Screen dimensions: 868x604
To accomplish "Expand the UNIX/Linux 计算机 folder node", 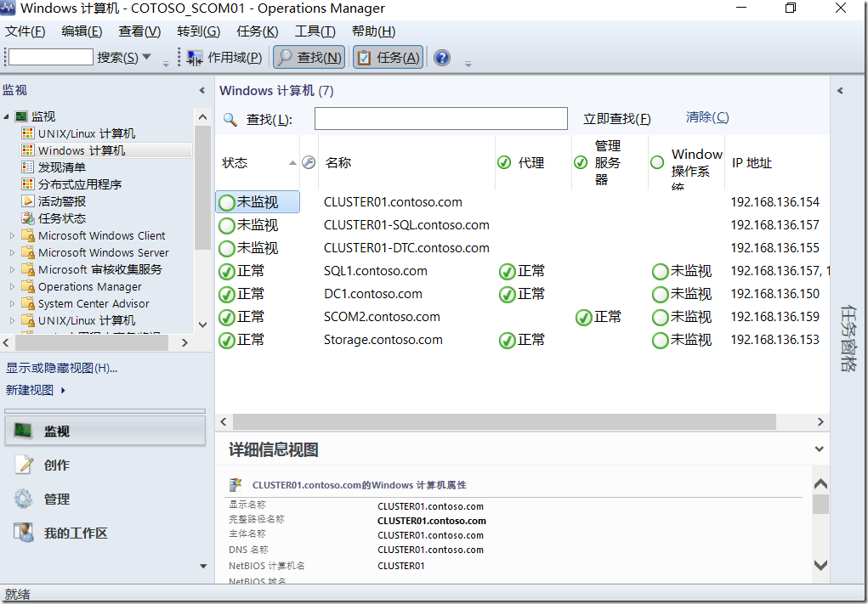I will 12,321.
